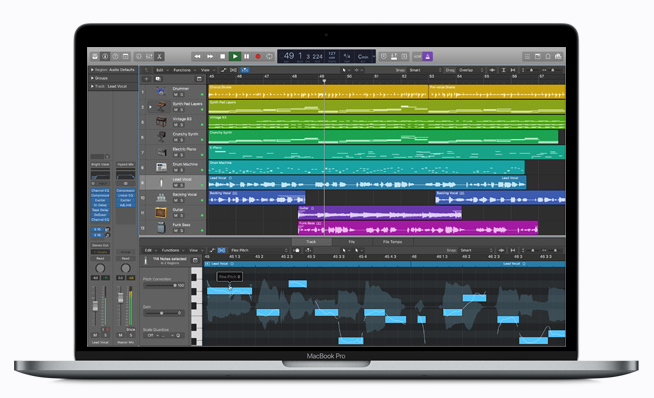Select the purple Guitar audio region
Viewport: 654px width, 398px height.
(x=380, y=212)
